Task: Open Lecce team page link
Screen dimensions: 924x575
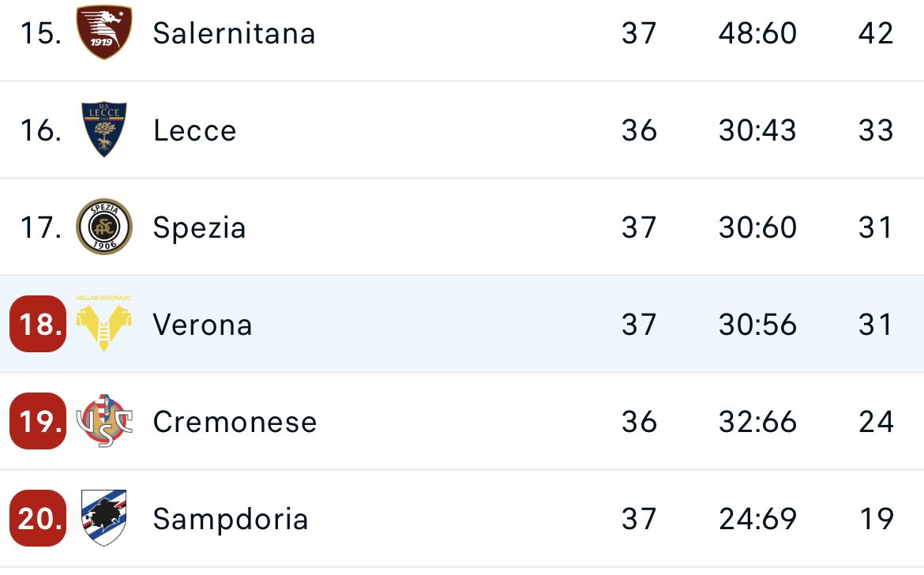Action: 194,130
